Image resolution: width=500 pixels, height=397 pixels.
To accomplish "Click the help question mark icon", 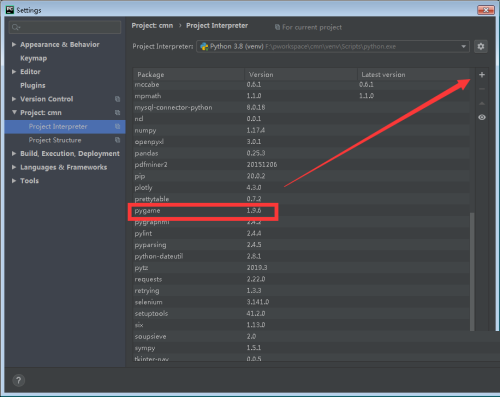I will click(x=19, y=380).
